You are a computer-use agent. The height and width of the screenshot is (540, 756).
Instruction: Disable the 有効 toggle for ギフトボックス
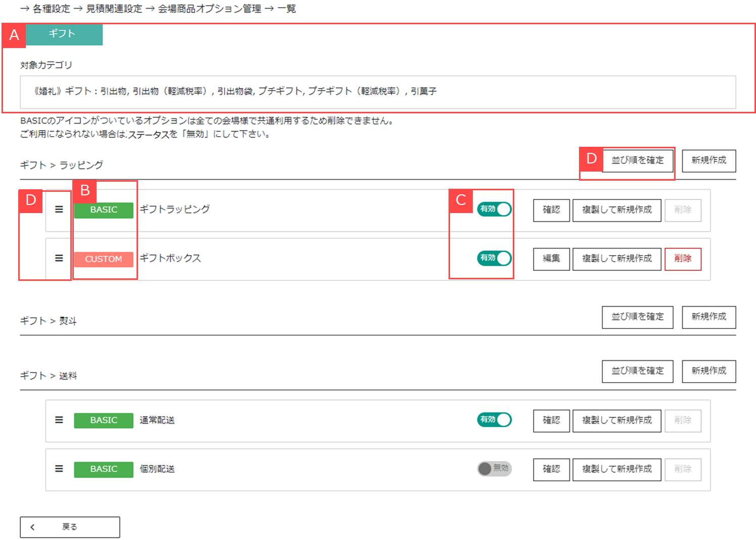tap(494, 258)
